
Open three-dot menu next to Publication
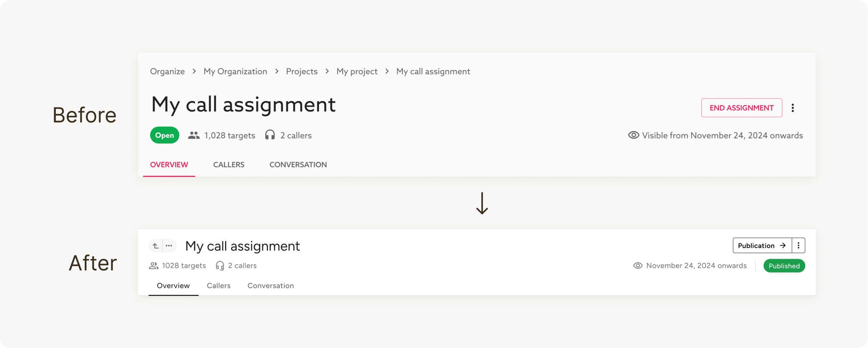tap(799, 246)
